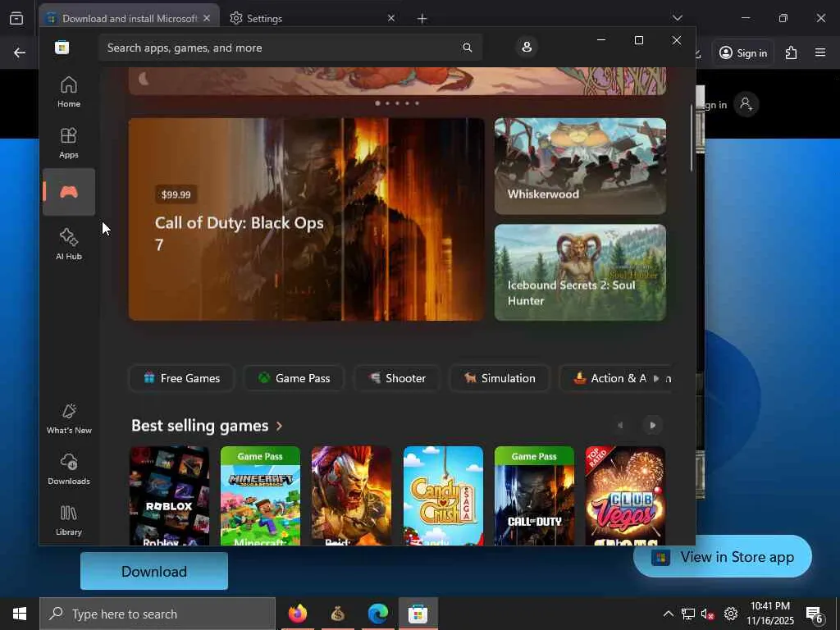Click the webpage account add-person icon
Image resolution: width=840 pixels, height=630 pixels.
coord(746,104)
